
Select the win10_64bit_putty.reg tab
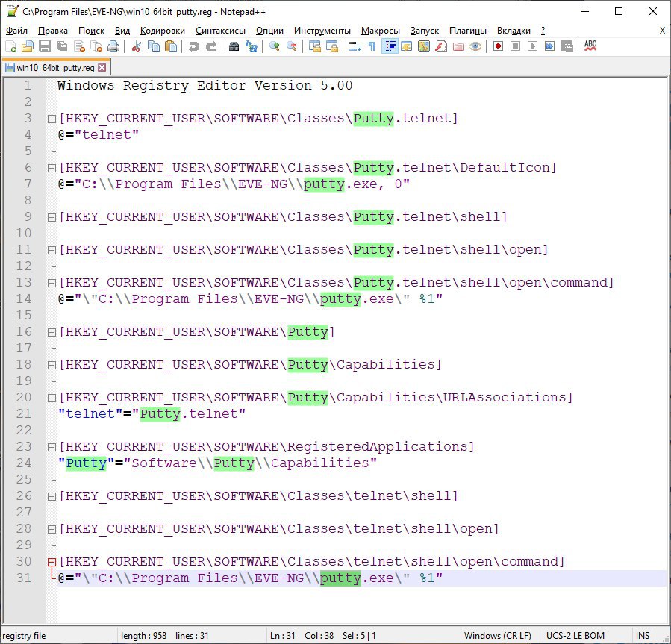tap(56, 68)
